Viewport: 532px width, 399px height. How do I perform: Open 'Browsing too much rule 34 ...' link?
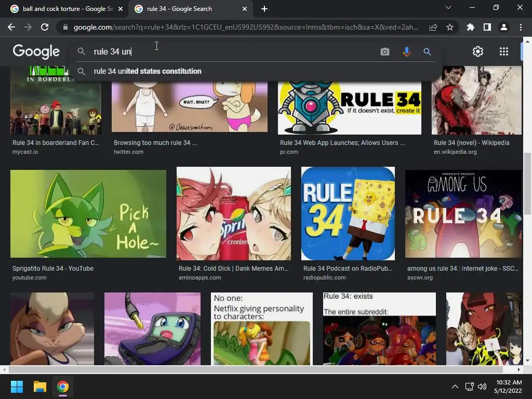click(x=155, y=143)
